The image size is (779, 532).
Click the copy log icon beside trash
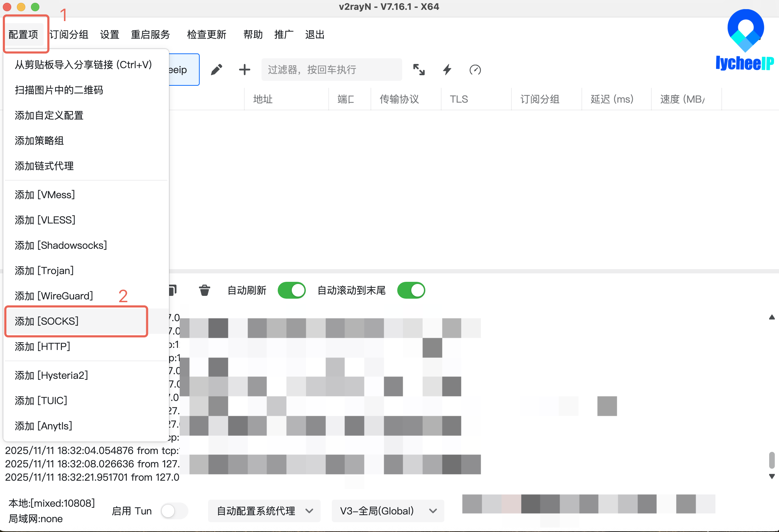(173, 290)
